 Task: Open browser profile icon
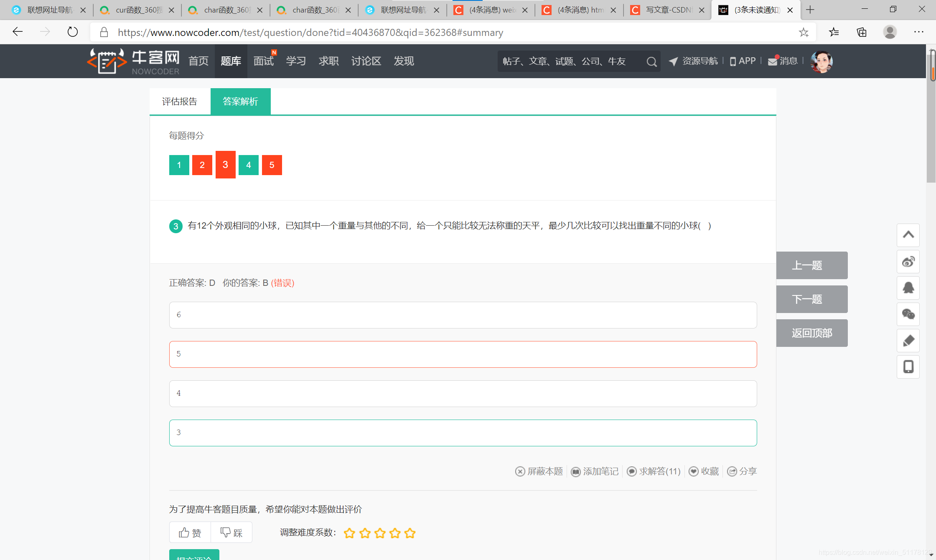890,32
